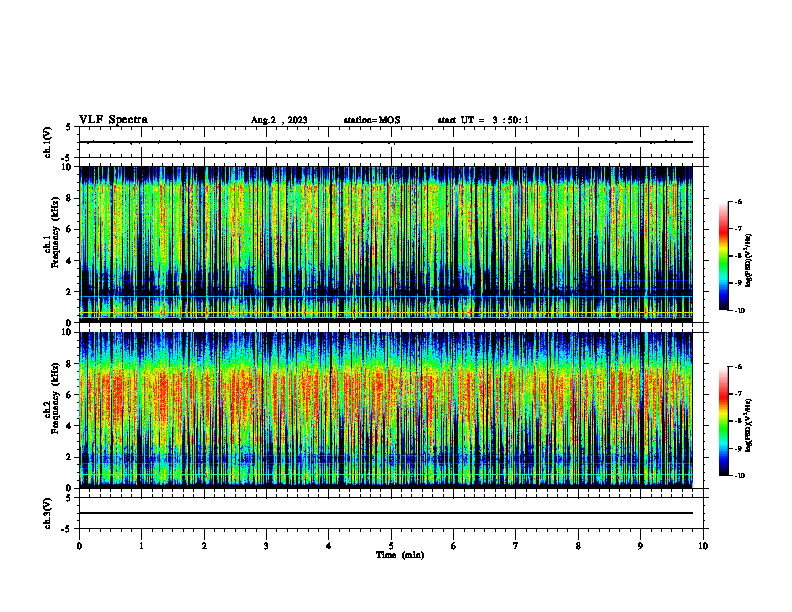Click the time axis tick label "3"
This screenshot has width=792, height=612.
tap(266, 546)
